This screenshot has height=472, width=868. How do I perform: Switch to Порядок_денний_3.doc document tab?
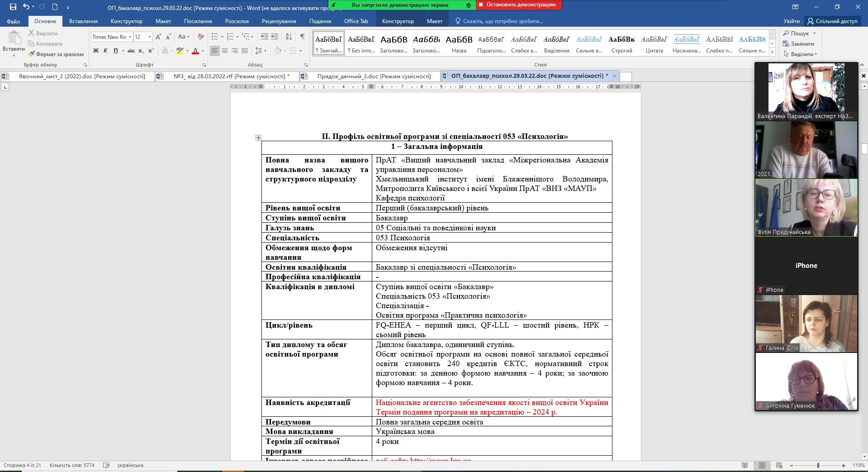point(373,76)
